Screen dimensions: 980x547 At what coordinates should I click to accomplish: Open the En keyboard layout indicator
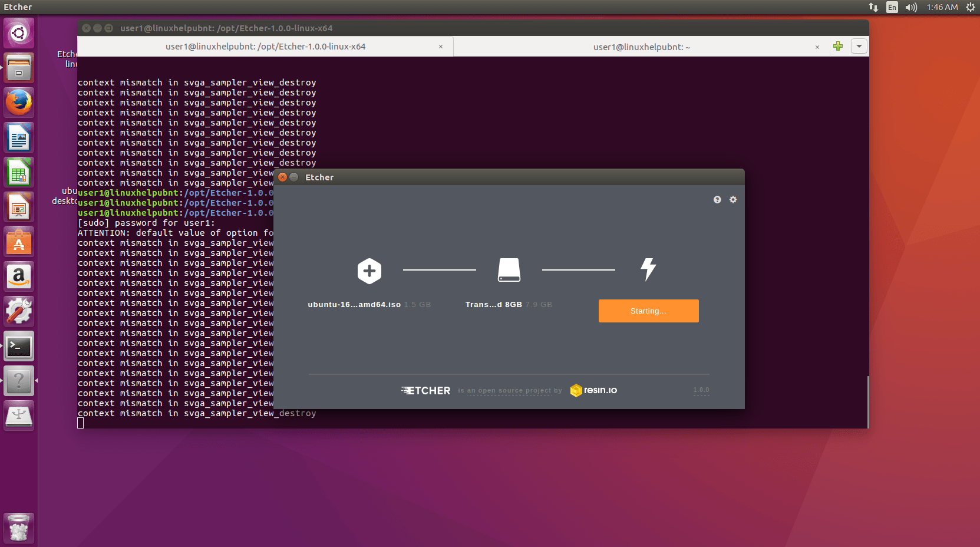point(892,7)
